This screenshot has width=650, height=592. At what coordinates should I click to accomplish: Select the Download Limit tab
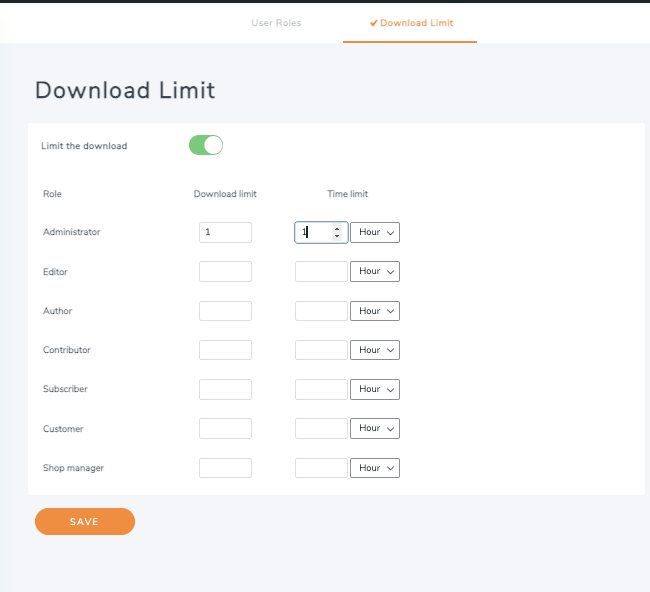pos(411,23)
